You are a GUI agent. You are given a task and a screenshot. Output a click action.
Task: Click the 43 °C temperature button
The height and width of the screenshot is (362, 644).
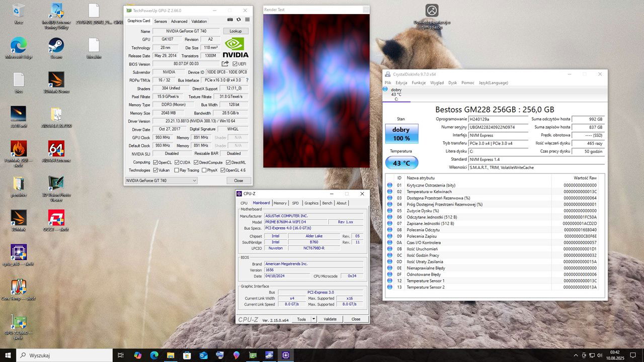pos(401,163)
